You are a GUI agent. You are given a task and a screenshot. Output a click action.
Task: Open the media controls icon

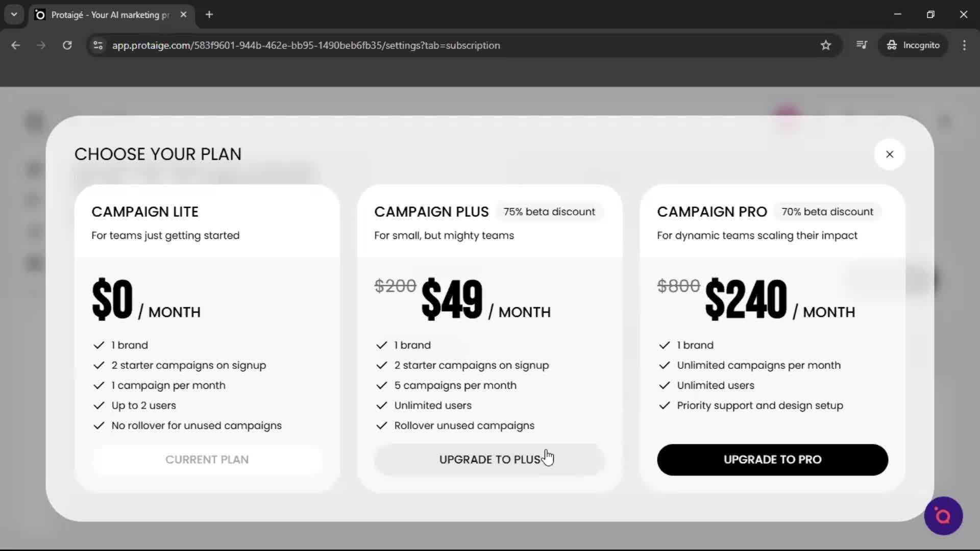862,45
